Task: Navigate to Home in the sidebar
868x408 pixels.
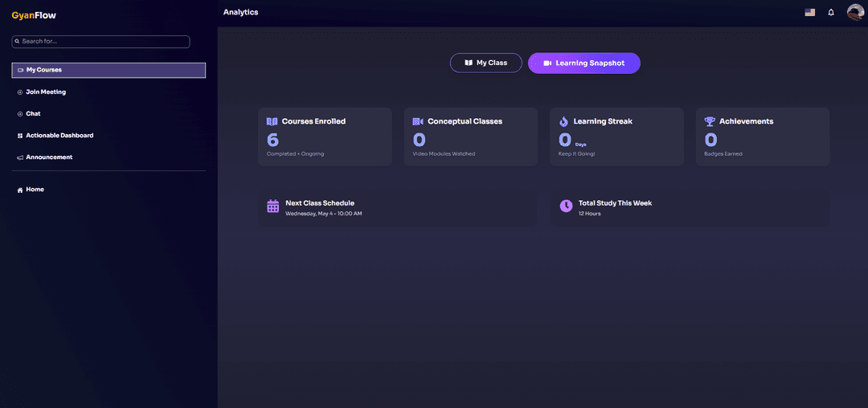Action: click(35, 190)
